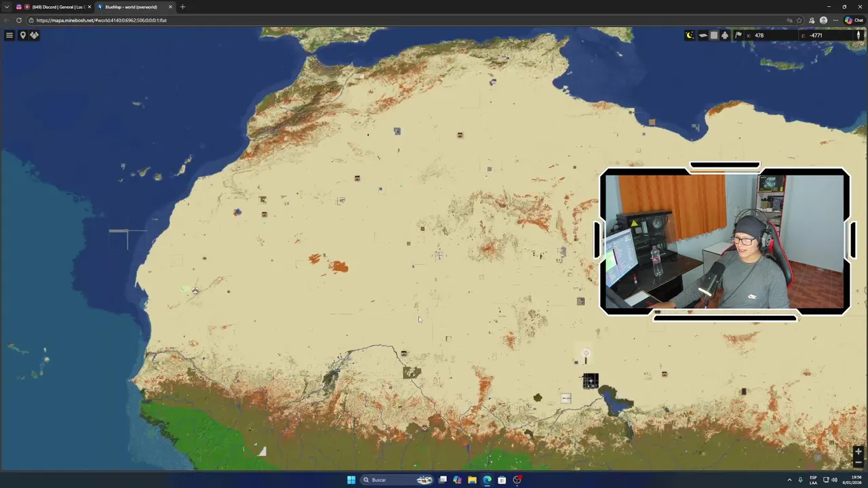The height and width of the screenshot is (488, 868).
Task: Click the taskbar Buscar search box
Action: (397, 480)
